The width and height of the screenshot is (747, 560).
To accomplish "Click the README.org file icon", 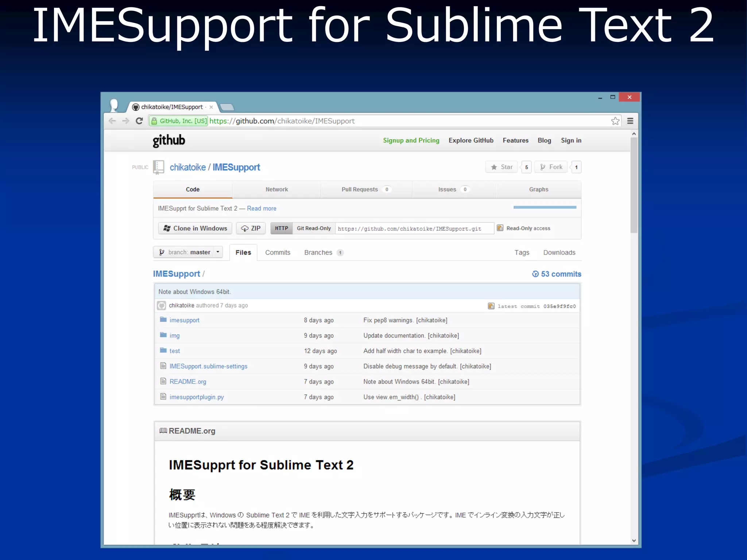I will 163,381.
